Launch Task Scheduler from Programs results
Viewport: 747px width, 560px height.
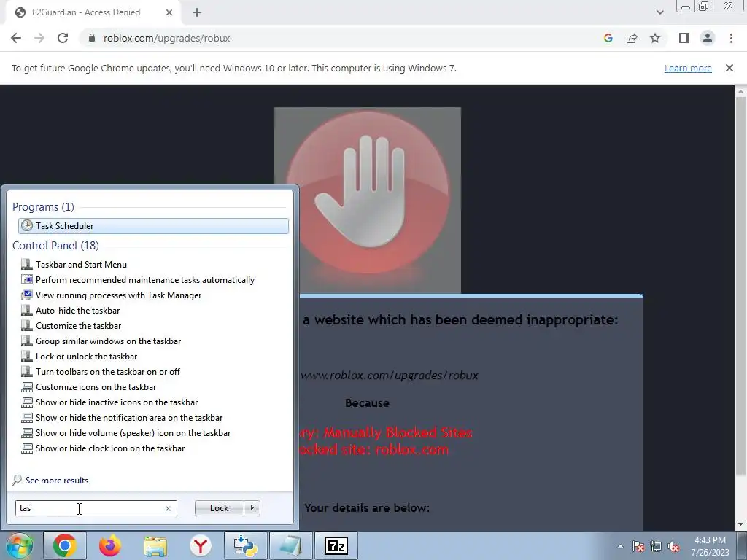pos(153,226)
